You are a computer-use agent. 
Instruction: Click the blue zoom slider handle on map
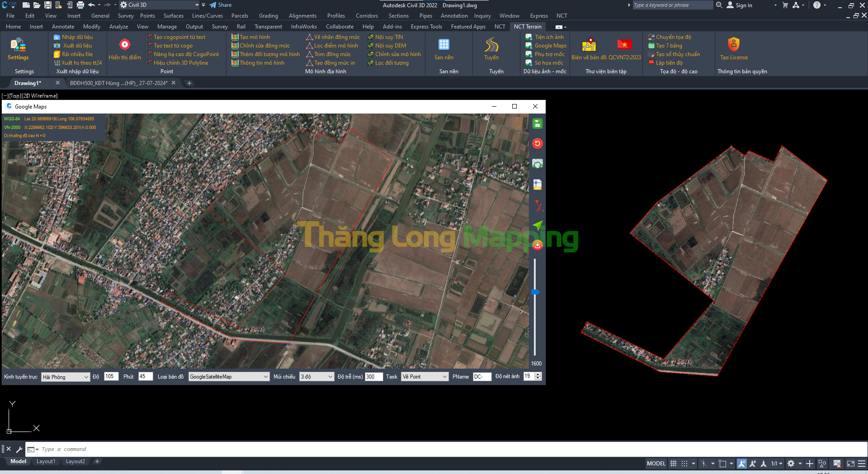point(535,292)
